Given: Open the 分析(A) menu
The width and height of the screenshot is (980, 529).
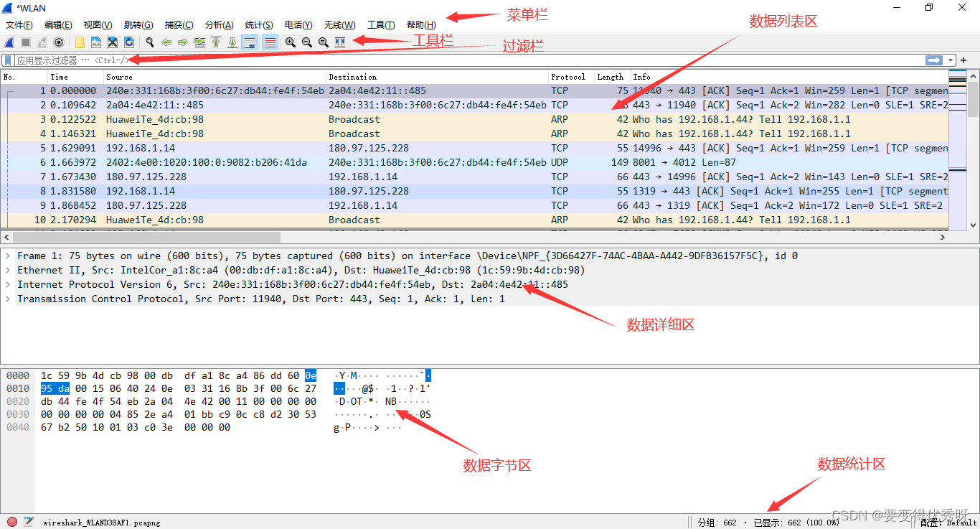Looking at the screenshot, I should click(x=219, y=25).
